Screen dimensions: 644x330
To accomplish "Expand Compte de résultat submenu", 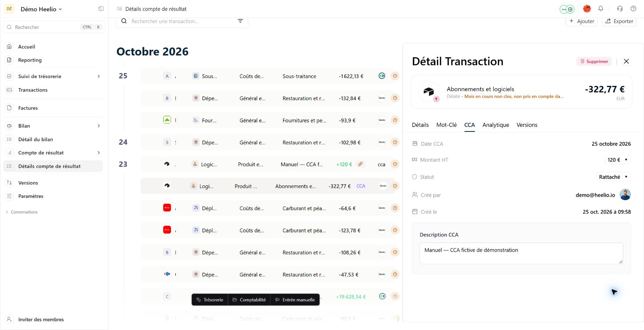I will coord(99,153).
